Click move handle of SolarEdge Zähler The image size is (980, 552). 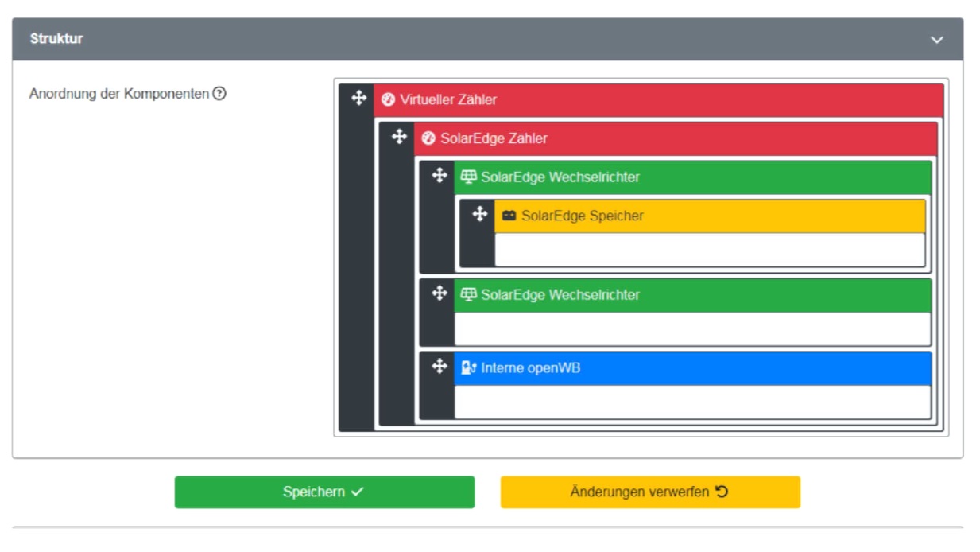pyautogui.click(x=399, y=137)
